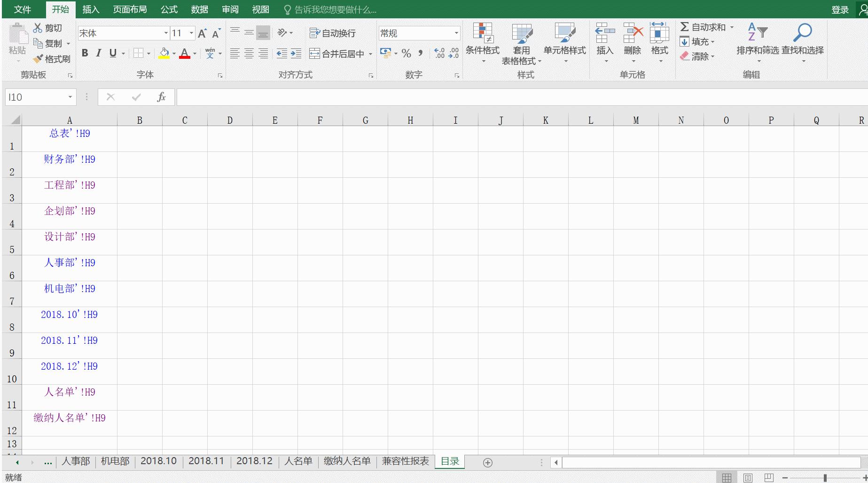
Task: Open the 2018.12 sheet tab
Action: point(254,461)
